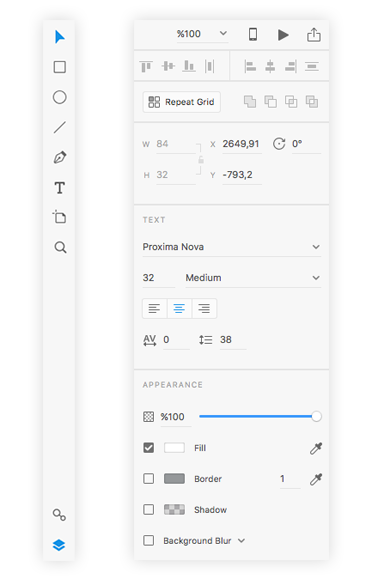
Task: Align objects to left edge
Action: pyautogui.click(x=250, y=67)
